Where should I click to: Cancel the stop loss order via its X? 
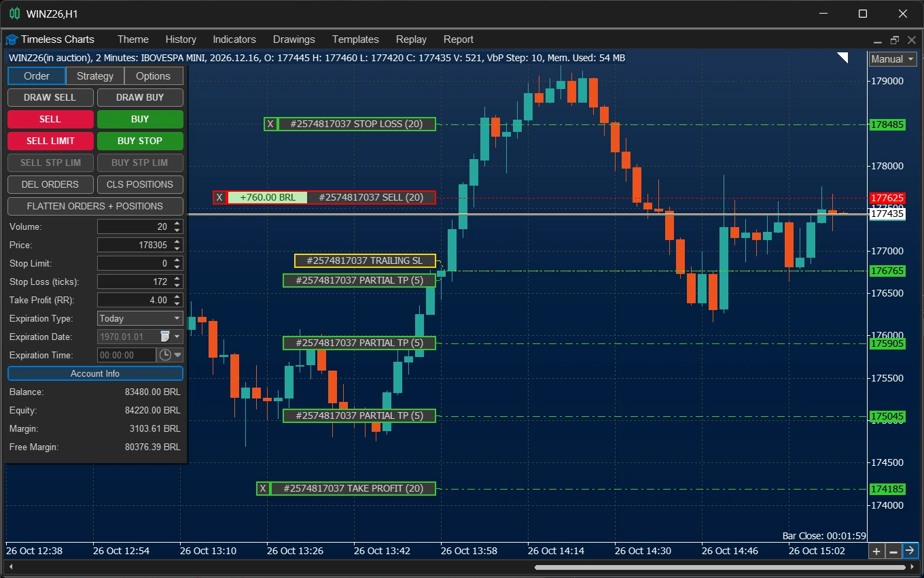click(270, 124)
